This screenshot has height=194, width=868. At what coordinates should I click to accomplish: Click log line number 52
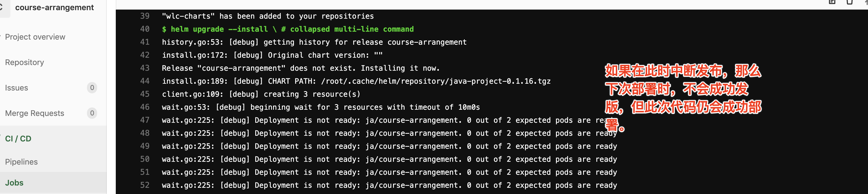coord(145,185)
